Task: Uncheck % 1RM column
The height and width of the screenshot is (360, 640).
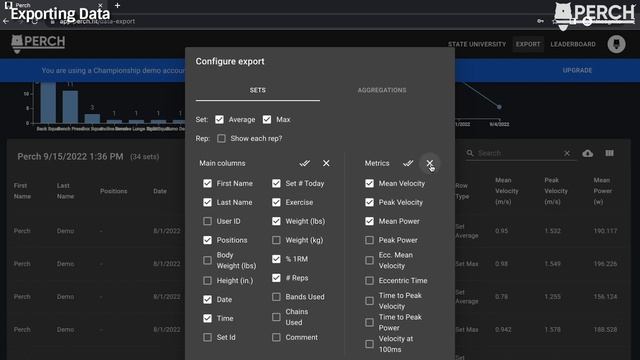Action: [x=276, y=259]
